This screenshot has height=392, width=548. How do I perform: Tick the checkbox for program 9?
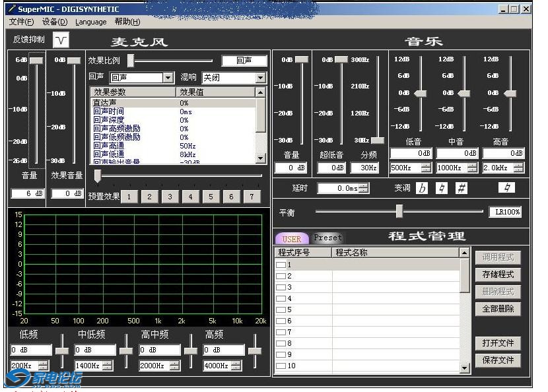coord(281,354)
